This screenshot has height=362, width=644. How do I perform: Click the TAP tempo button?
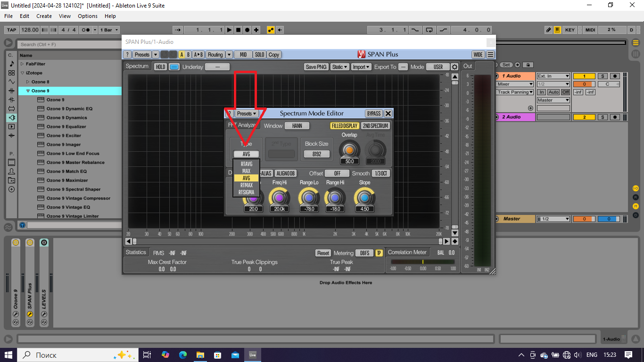(12, 30)
